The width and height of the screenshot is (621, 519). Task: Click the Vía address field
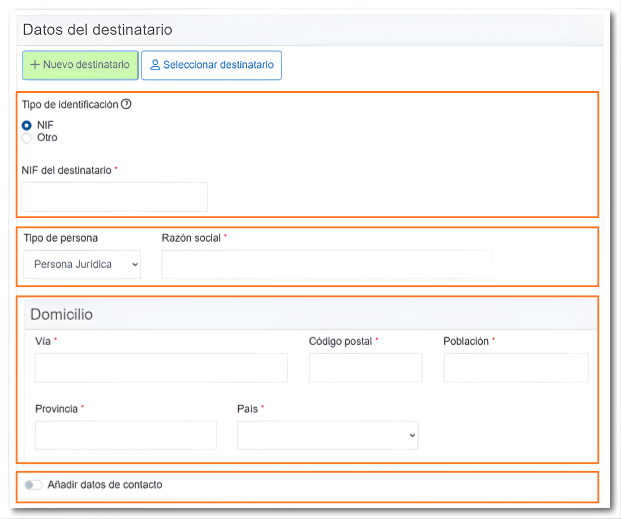161,368
